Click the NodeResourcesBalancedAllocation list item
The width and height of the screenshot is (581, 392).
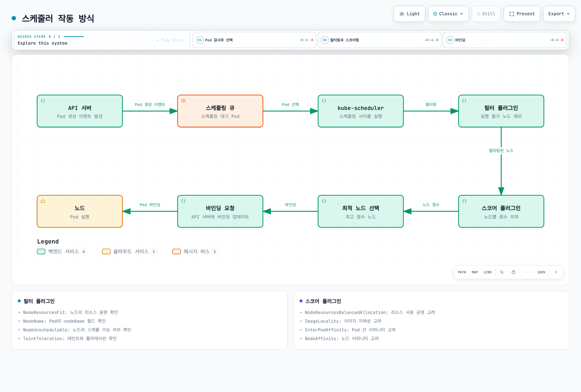[370, 313]
